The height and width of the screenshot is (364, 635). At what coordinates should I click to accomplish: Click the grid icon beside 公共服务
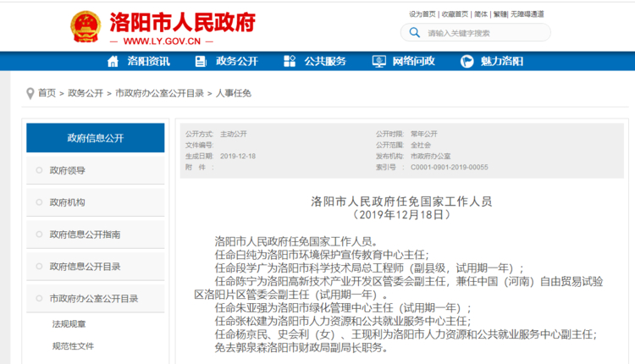click(x=290, y=61)
